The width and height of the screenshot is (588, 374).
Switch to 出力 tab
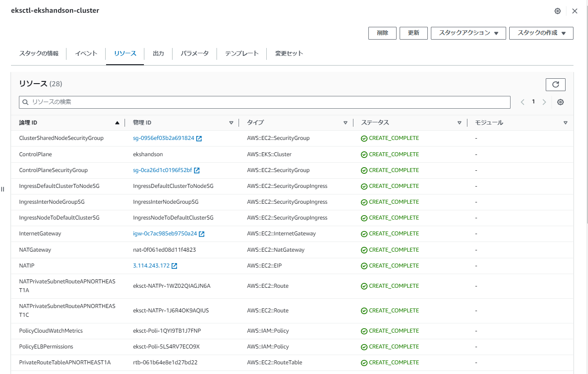click(158, 54)
